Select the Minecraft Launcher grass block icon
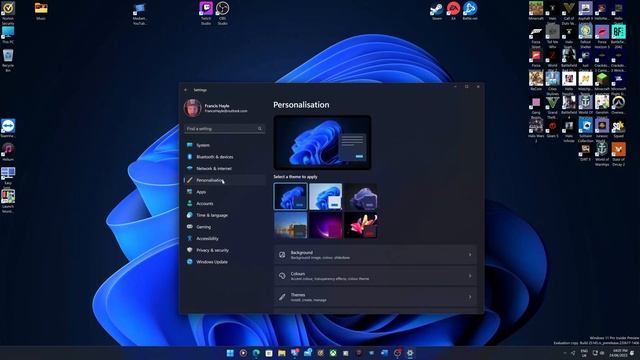Screen dimensions: 640x360 tap(602, 82)
